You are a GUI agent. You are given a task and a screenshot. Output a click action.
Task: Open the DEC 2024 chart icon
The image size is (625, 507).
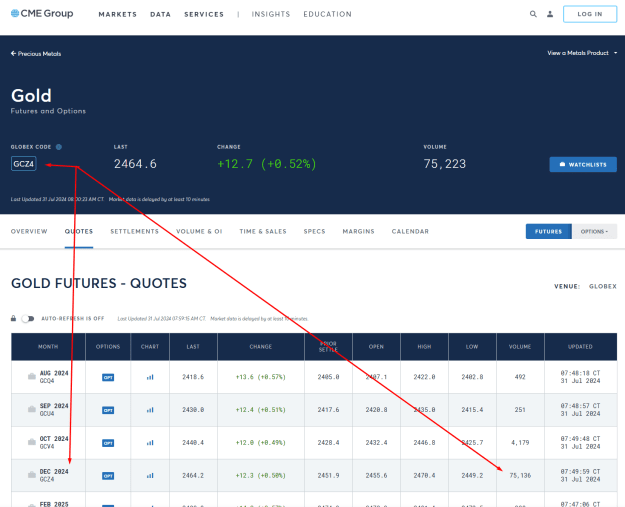[x=150, y=476]
